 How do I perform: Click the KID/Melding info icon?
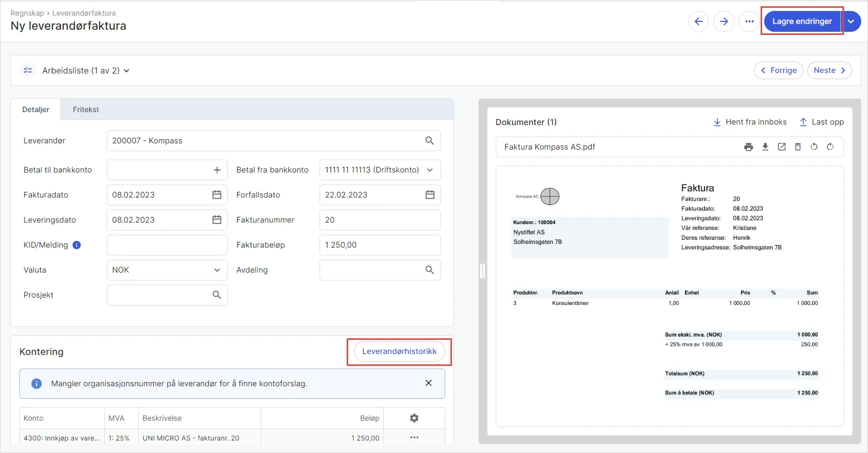click(x=77, y=245)
